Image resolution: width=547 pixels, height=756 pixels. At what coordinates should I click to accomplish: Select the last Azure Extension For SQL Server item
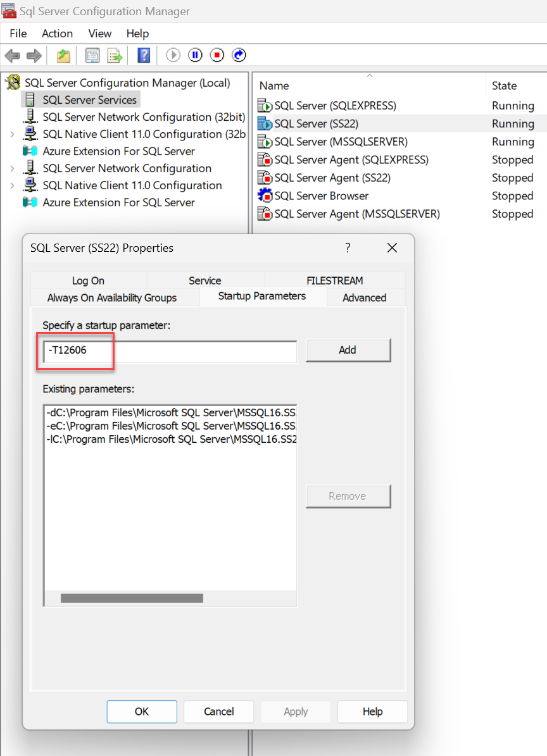point(118,202)
